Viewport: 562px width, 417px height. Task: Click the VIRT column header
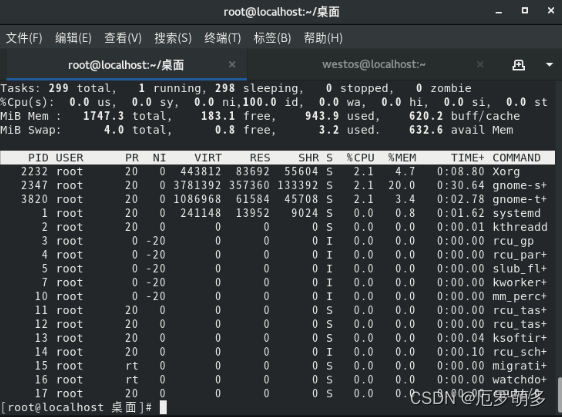[208, 158]
